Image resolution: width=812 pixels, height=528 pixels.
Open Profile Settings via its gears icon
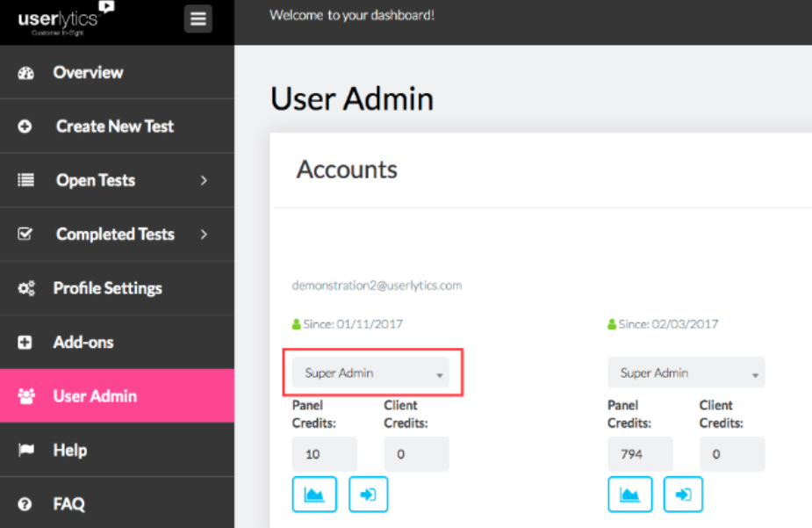(25, 288)
